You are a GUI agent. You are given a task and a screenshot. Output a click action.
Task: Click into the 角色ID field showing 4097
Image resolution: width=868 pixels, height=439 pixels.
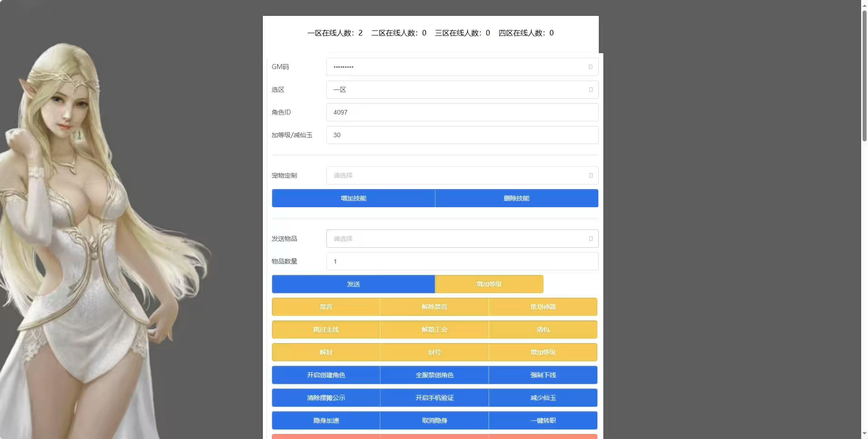[462, 112]
